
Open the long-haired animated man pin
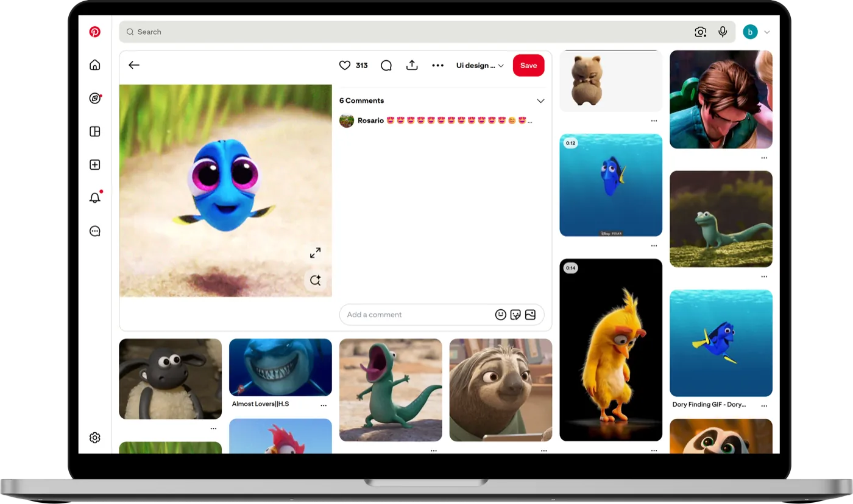(721, 99)
